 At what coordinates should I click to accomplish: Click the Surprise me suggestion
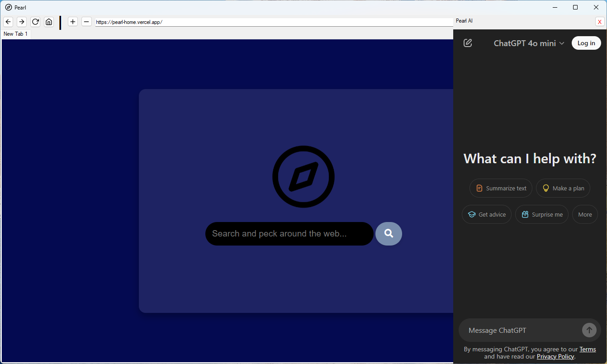tap(541, 214)
